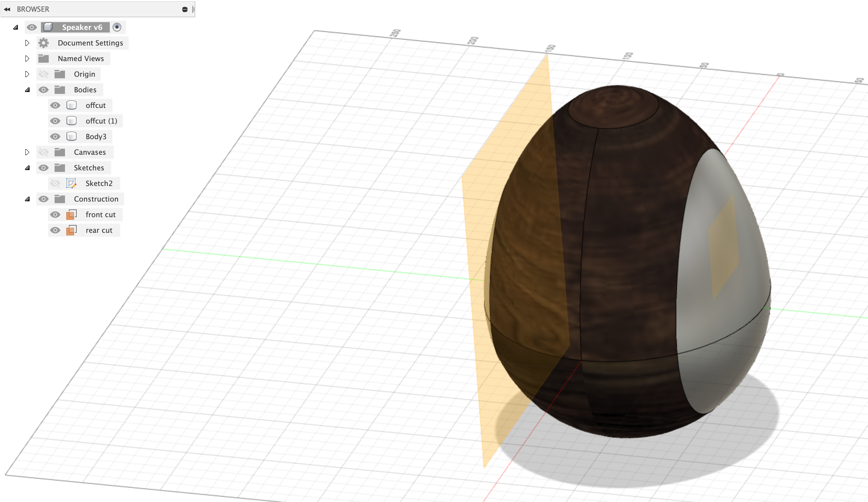Toggle visibility of the rear cut plane
The height and width of the screenshot is (502, 868).
click(55, 230)
